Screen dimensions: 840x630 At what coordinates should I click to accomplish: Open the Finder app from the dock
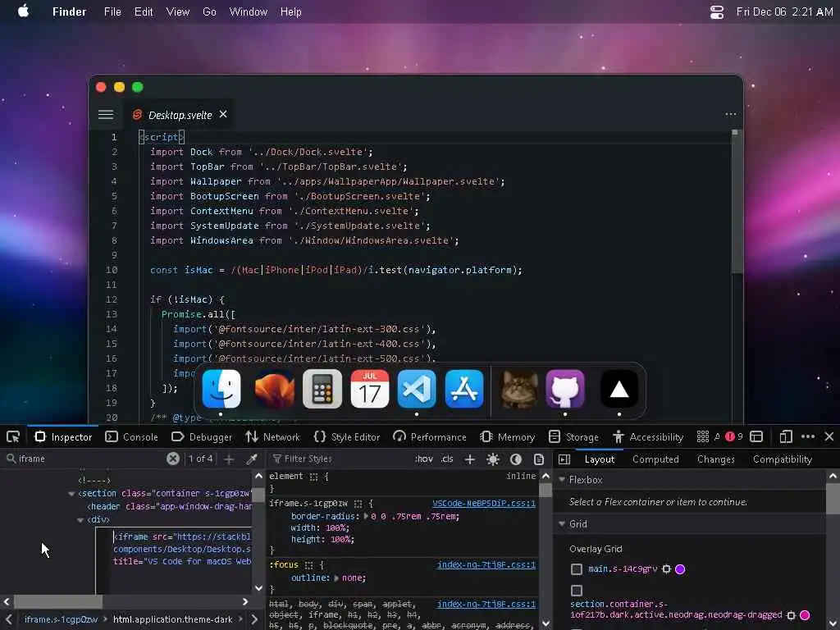[x=221, y=389]
